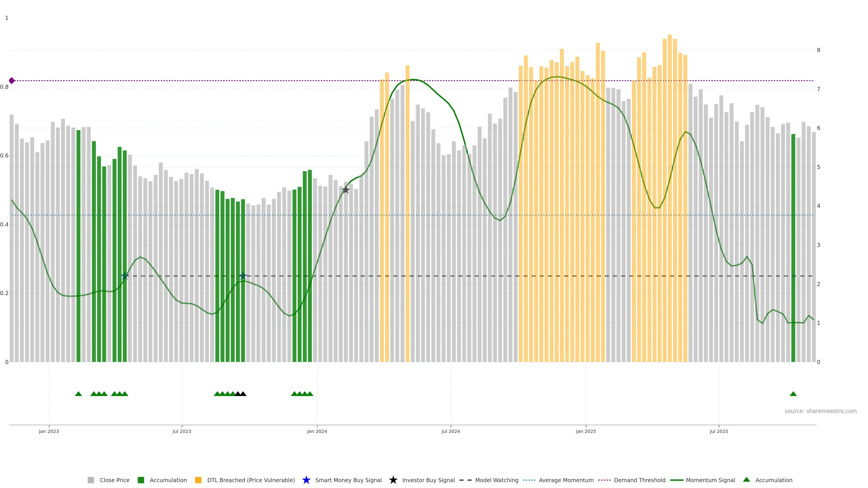The height and width of the screenshot is (488, 868).
Task: Click the green Accumulation square legend swatch
Action: point(141,480)
